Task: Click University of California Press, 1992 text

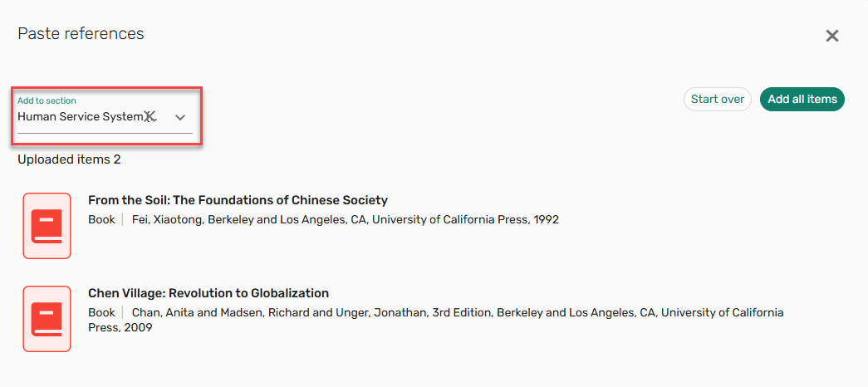Action: (465, 220)
